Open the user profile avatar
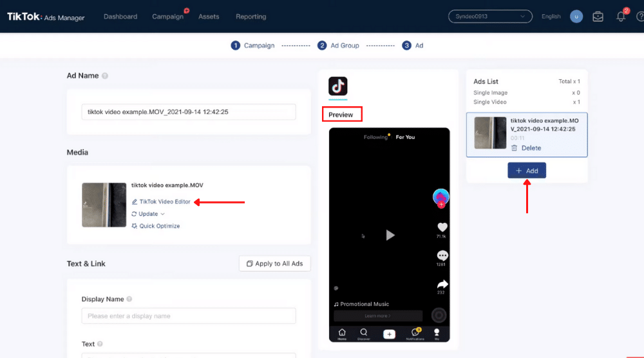Viewport: 644px width, 358px height. [576, 17]
